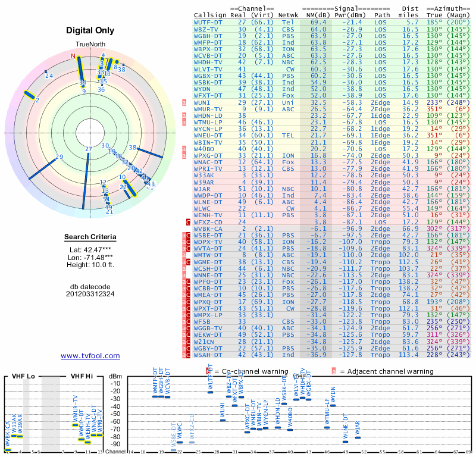
Task: Click WMUR-TV callsign in the table
Action: click(x=208, y=109)
